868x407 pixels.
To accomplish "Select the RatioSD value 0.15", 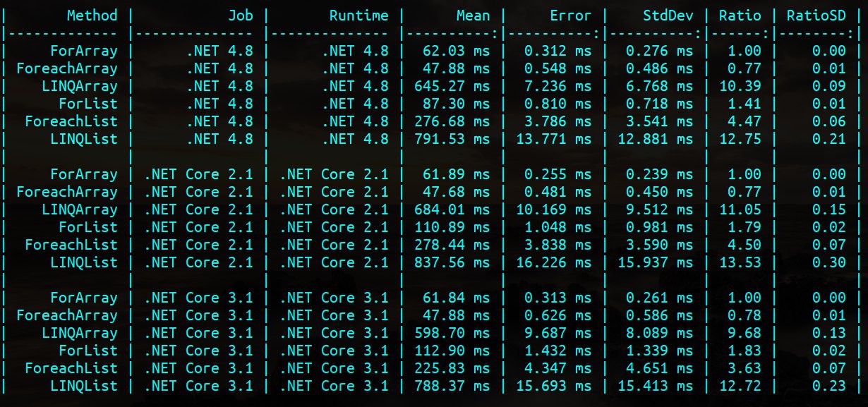I will click(x=829, y=209).
